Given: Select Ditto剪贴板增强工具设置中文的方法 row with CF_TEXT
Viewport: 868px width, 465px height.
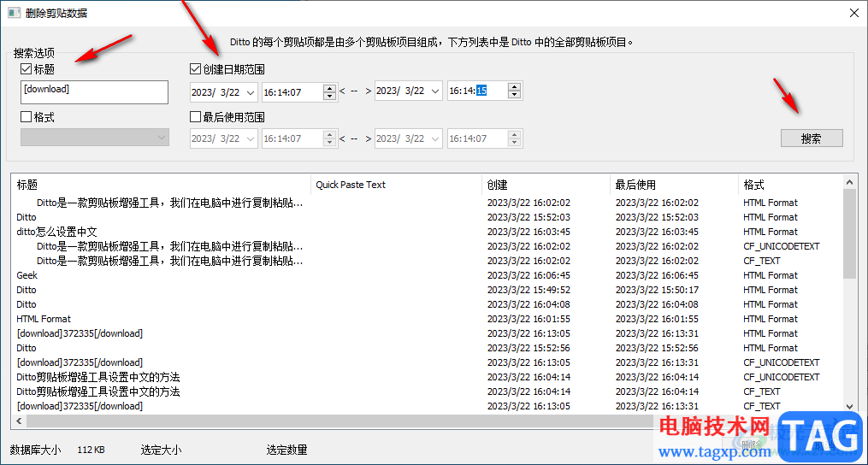Looking at the screenshot, I should [427, 391].
